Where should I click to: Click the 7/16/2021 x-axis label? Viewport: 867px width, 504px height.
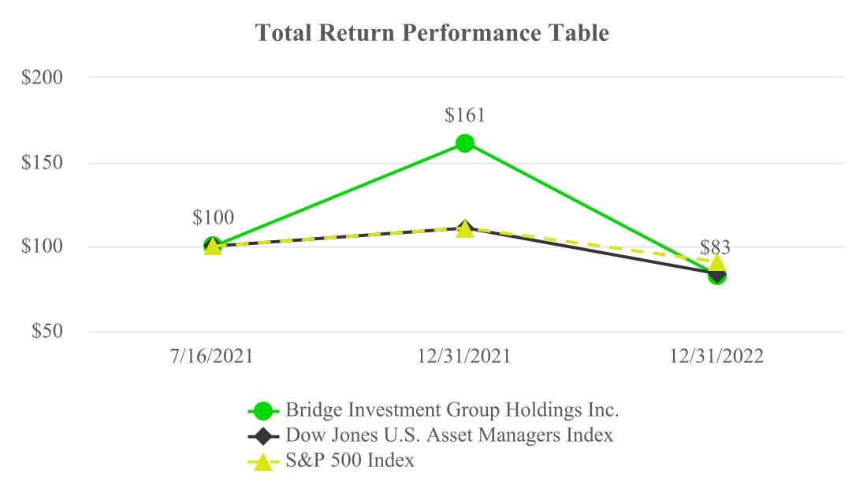pyautogui.click(x=213, y=356)
